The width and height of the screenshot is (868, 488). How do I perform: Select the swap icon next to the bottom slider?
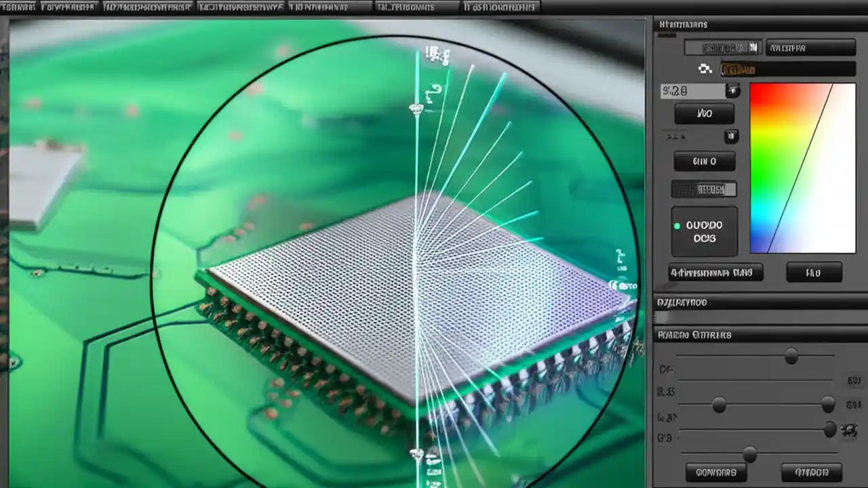850,429
